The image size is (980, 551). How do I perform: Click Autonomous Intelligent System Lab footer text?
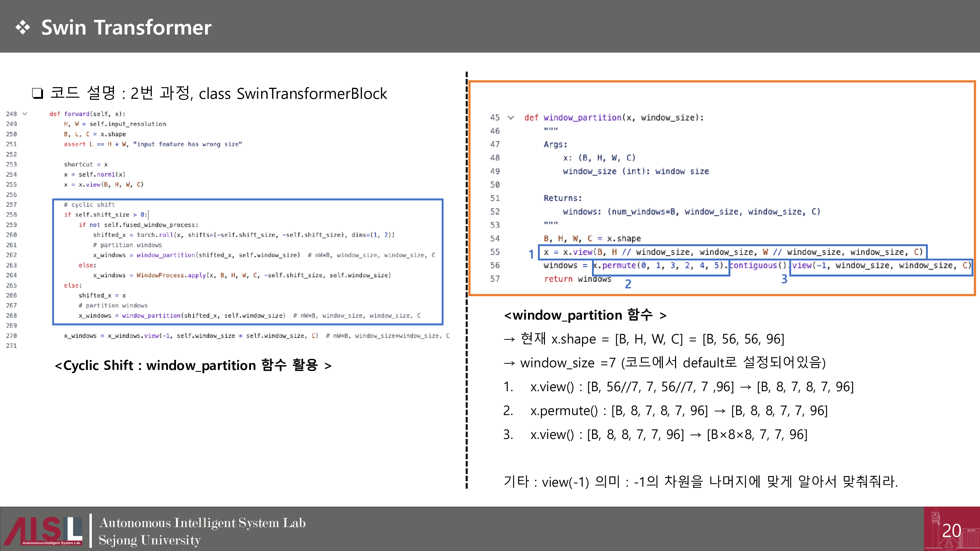202,523
